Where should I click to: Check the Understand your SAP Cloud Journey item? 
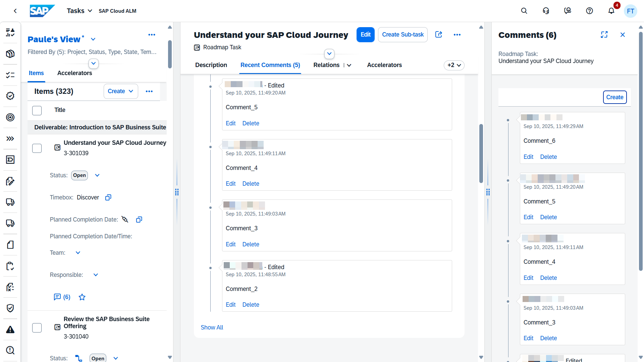pyautogui.click(x=37, y=148)
